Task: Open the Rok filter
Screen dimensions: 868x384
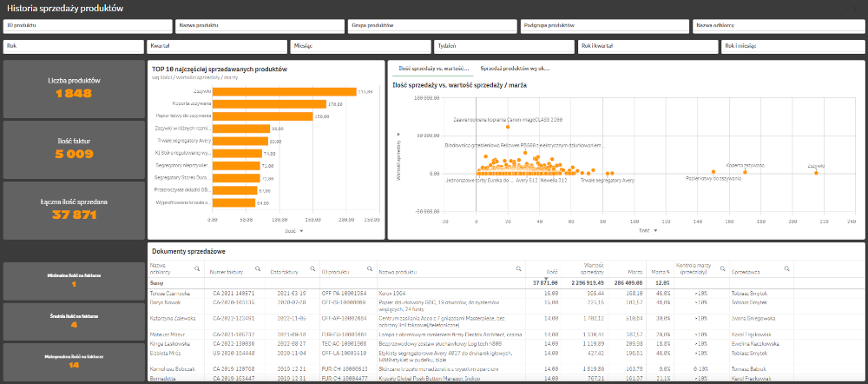Action: coord(73,47)
